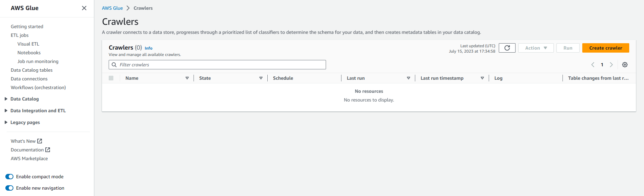Toggle Enable compact mode switch
The height and width of the screenshot is (196, 644).
[x=9, y=177]
